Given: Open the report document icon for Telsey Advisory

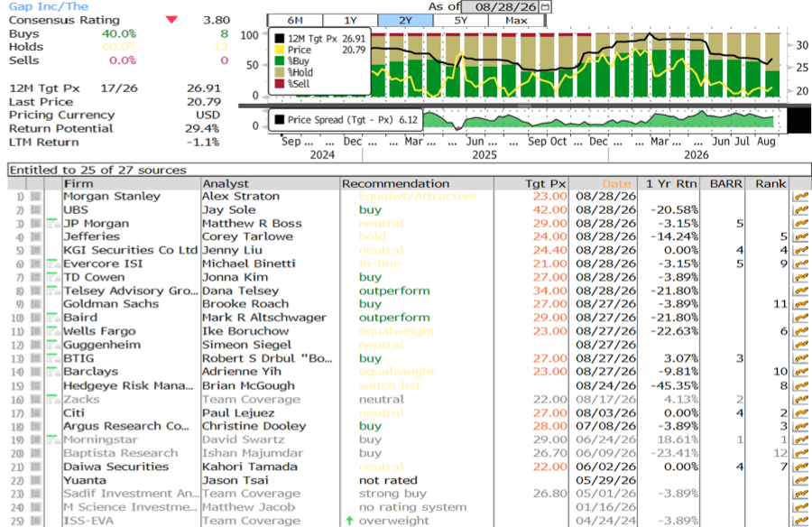Looking at the screenshot, I should click(53, 291).
